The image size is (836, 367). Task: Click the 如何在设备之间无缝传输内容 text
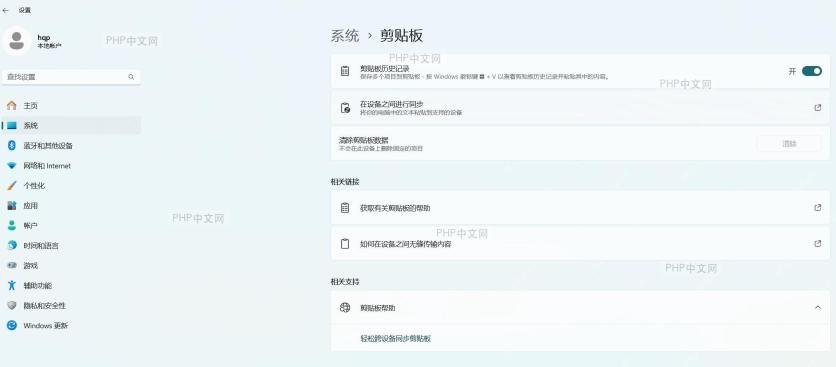406,244
